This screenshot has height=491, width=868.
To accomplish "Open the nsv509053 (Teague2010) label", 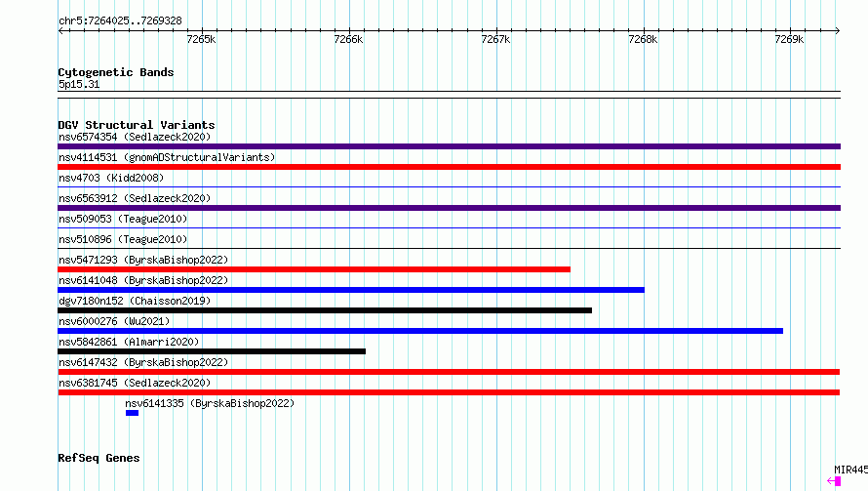I will [x=123, y=219].
